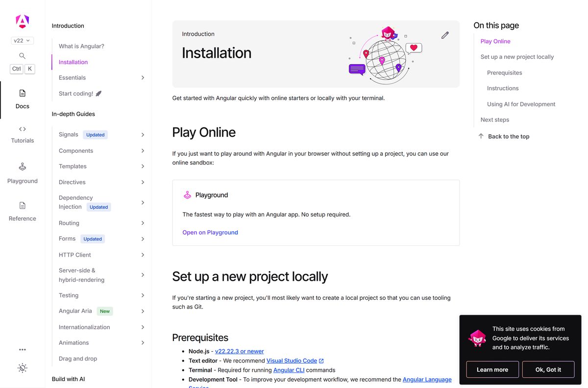Click Back to the top
Image resolution: width=588 pixels, height=388 pixels.
pyautogui.click(x=509, y=137)
